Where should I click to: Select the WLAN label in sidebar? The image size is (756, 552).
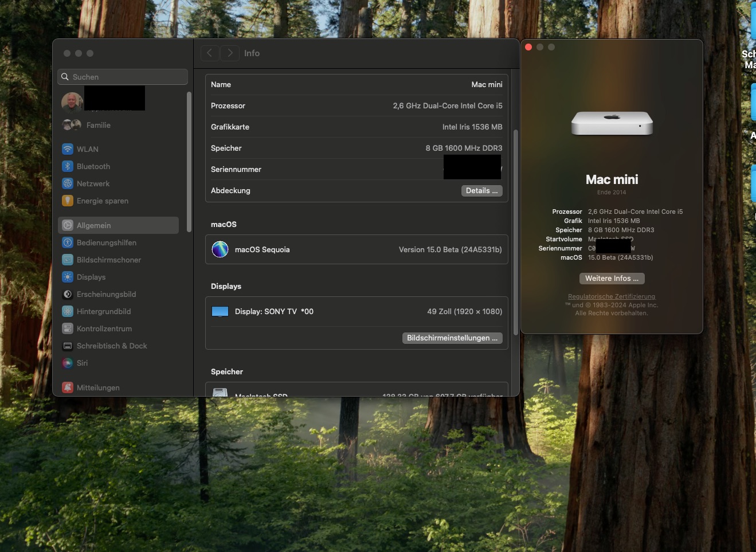tap(88, 149)
